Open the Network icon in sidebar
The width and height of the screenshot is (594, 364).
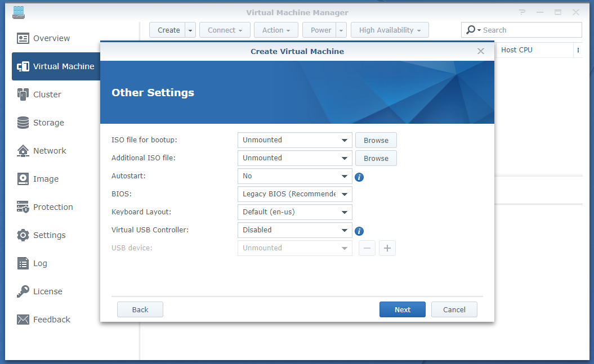(x=23, y=151)
